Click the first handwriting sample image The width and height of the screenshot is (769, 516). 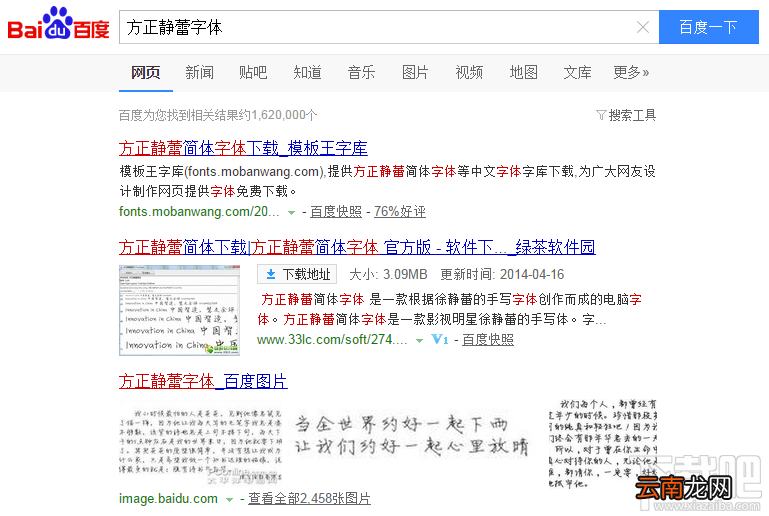pyautogui.click(x=201, y=442)
